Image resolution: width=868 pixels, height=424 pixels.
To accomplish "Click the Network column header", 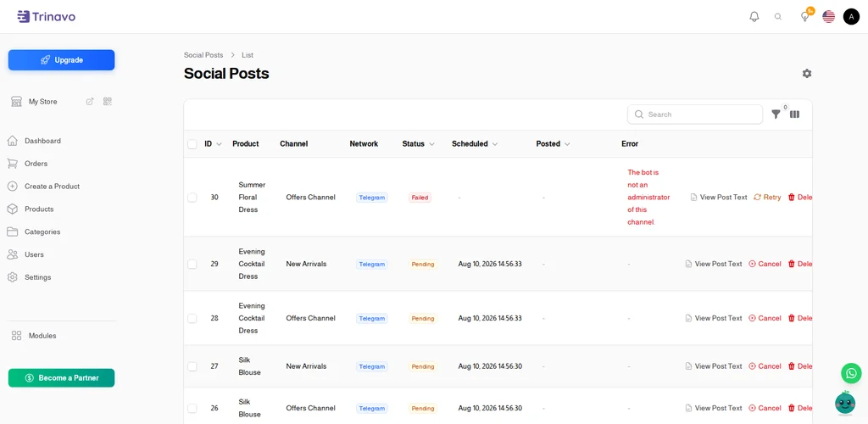I will [364, 143].
